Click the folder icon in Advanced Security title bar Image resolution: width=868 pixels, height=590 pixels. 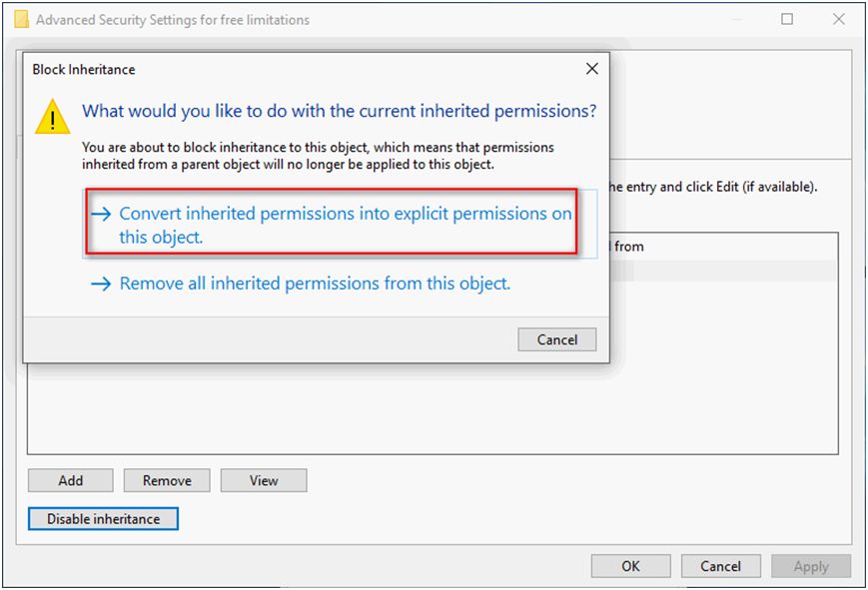[x=21, y=19]
